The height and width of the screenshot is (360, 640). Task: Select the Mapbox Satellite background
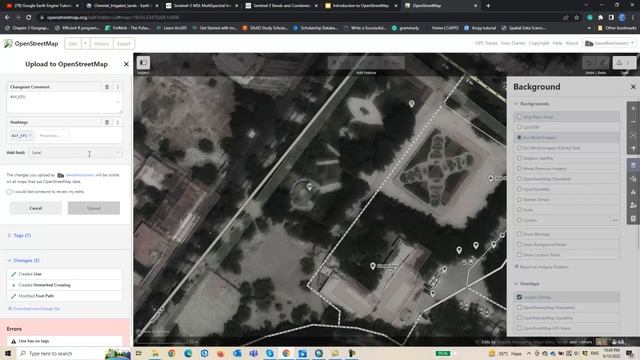point(566,158)
